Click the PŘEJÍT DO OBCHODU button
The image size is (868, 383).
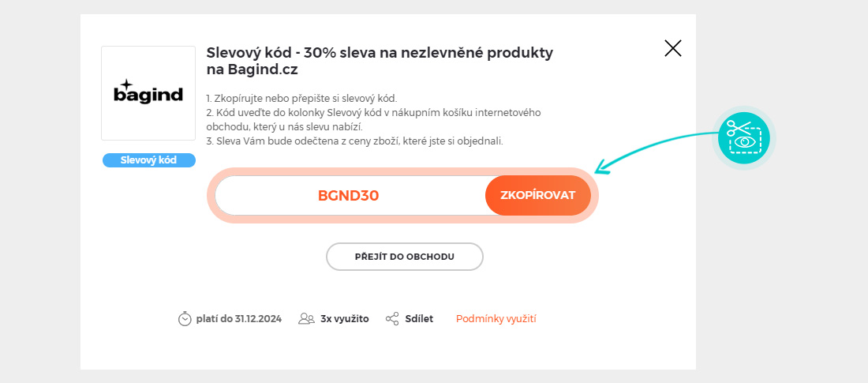(x=404, y=257)
